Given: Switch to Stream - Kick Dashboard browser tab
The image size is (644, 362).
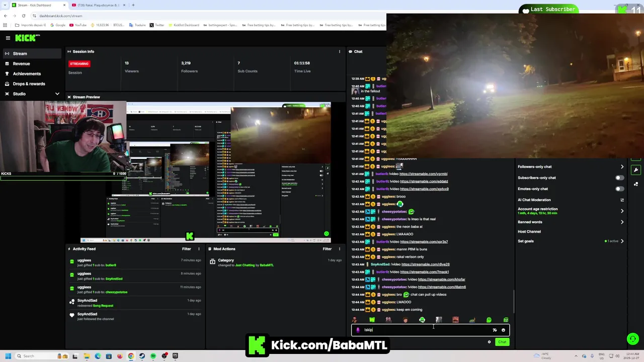Looking at the screenshot, I should [38, 5].
